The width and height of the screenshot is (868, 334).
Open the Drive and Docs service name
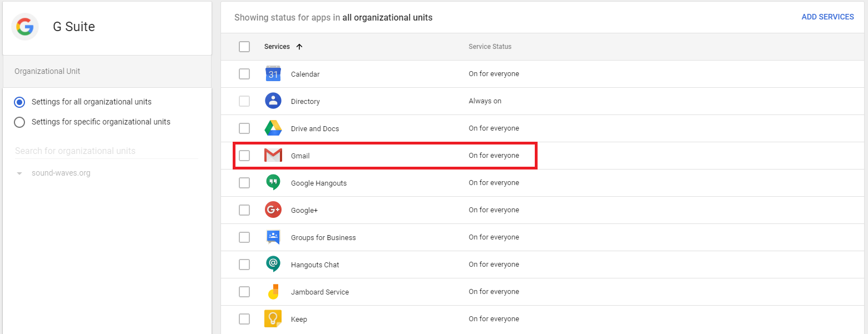pos(315,129)
